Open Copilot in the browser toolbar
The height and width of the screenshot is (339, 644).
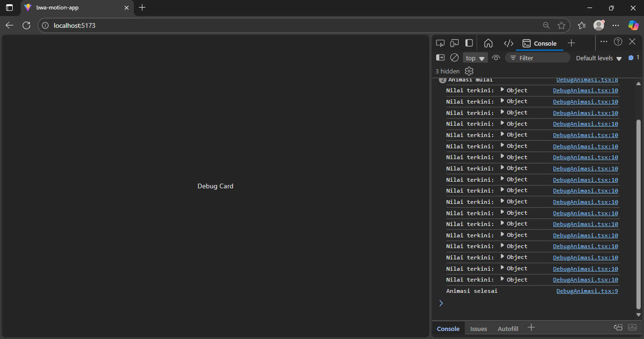click(633, 25)
